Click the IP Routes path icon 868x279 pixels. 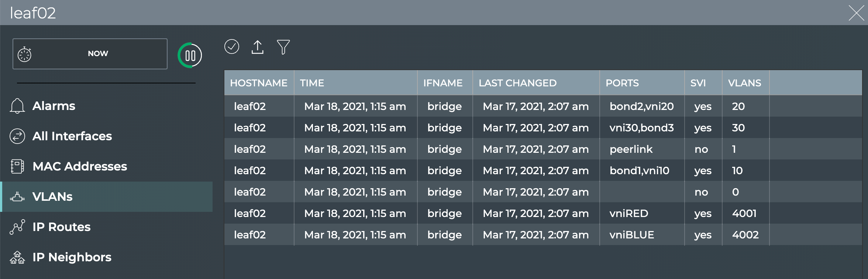point(17,227)
